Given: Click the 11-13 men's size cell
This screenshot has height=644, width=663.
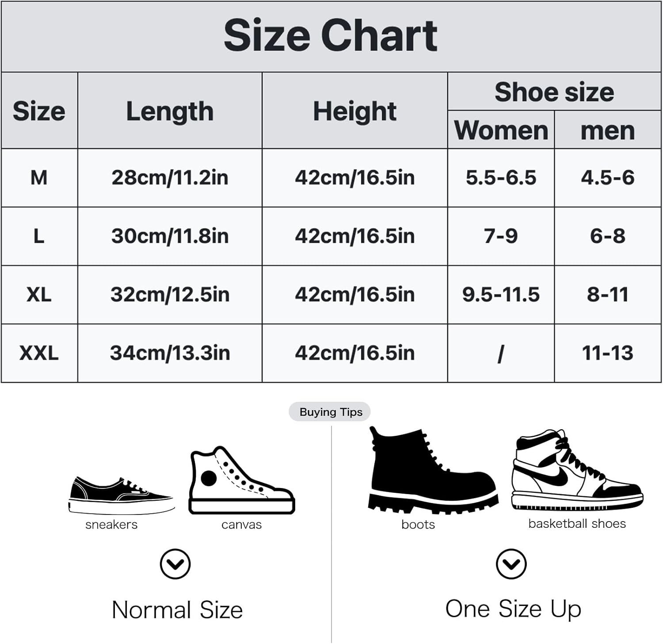Looking at the screenshot, I should tap(607, 353).
